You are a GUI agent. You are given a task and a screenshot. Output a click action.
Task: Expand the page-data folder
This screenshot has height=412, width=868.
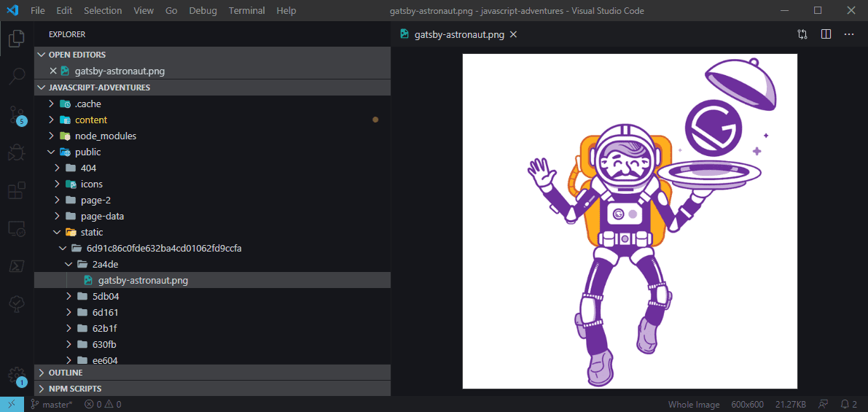point(213,216)
